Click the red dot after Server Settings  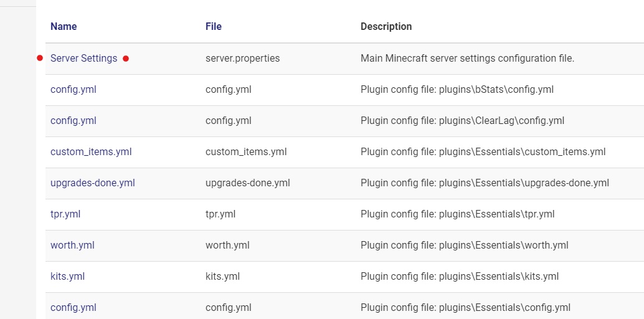click(126, 59)
